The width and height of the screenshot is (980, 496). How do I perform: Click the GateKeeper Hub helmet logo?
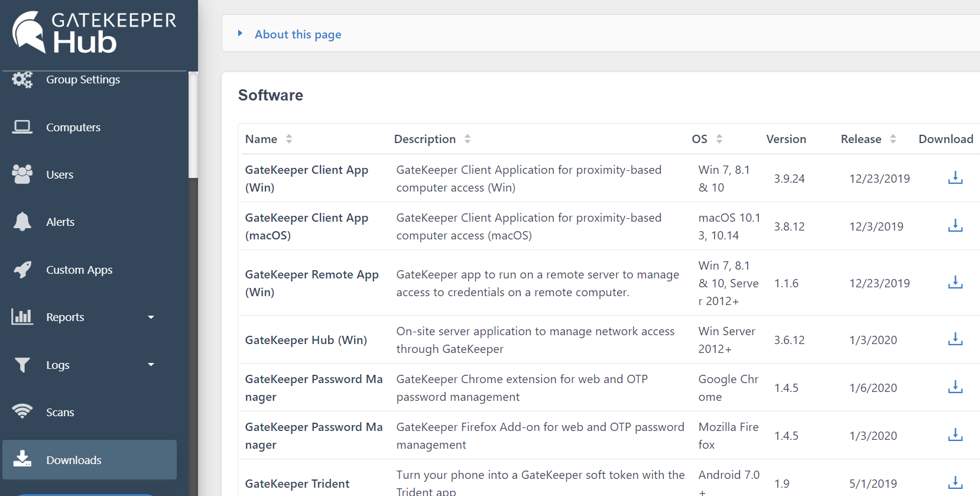[29, 32]
